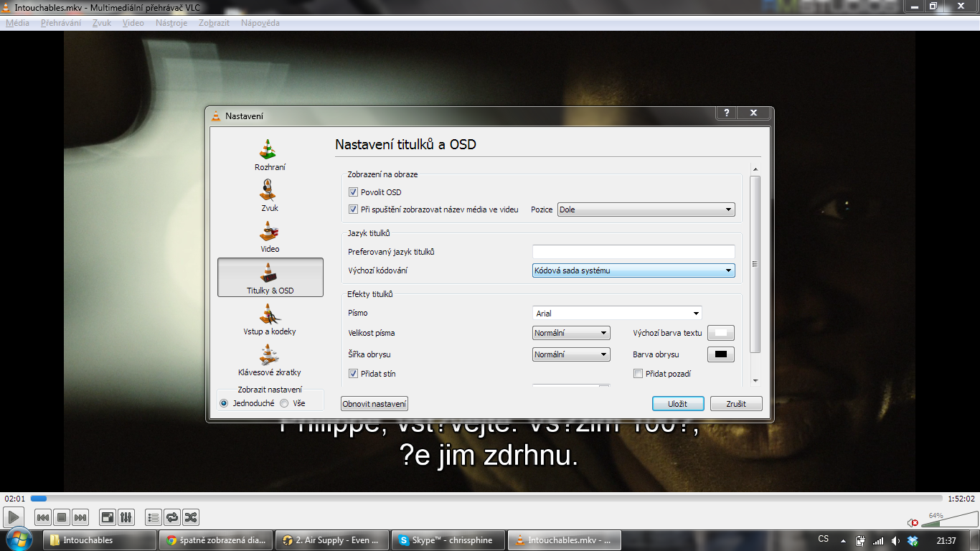Click the system volume tray icon
The width and height of the screenshot is (980, 551).
(895, 540)
